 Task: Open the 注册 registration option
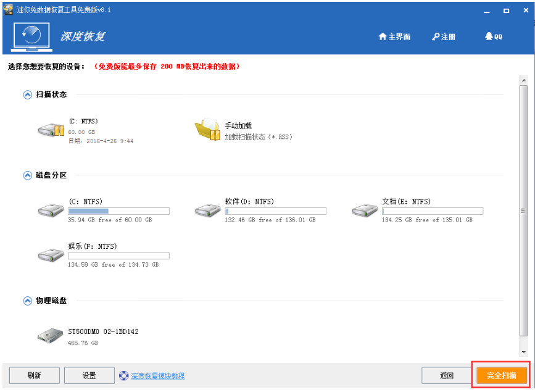[x=444, y=37]
